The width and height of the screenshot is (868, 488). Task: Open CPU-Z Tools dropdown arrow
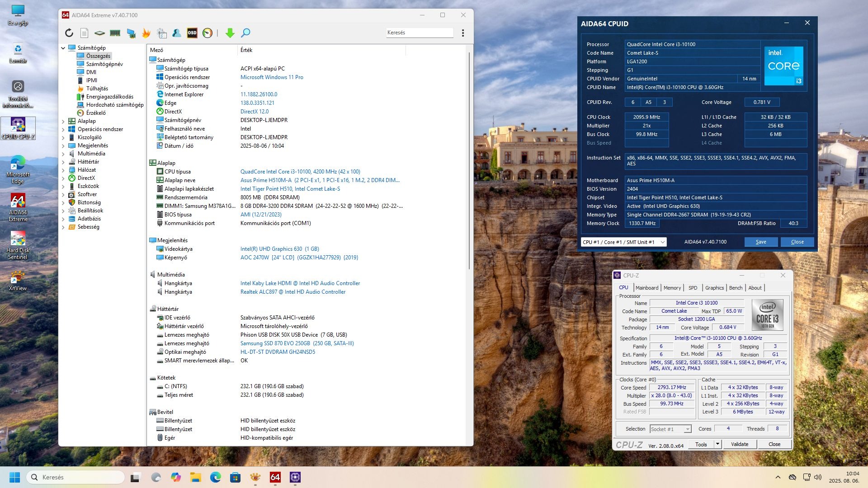pyautogui.click(x=717, y=444)
